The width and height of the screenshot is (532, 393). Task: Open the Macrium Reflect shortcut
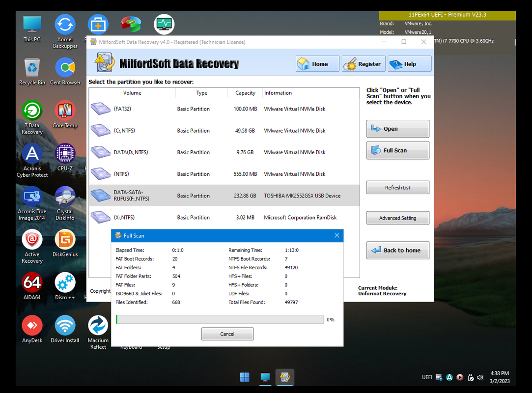point(98,333)
